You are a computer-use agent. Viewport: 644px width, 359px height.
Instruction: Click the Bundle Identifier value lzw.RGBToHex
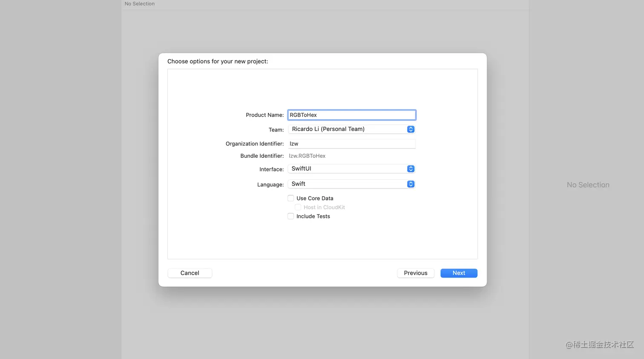coord(307,156)
